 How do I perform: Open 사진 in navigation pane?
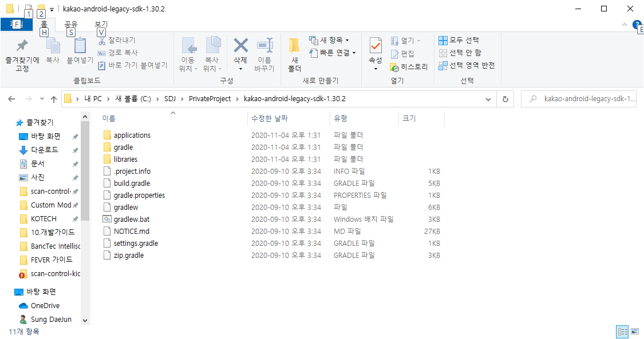point(37,177)
